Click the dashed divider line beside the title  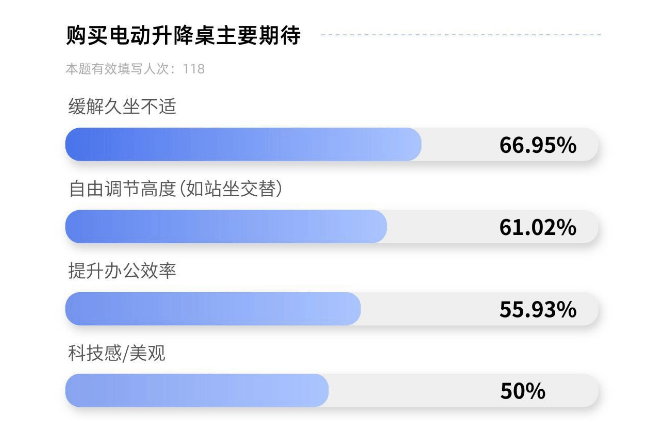coord(460,35)
